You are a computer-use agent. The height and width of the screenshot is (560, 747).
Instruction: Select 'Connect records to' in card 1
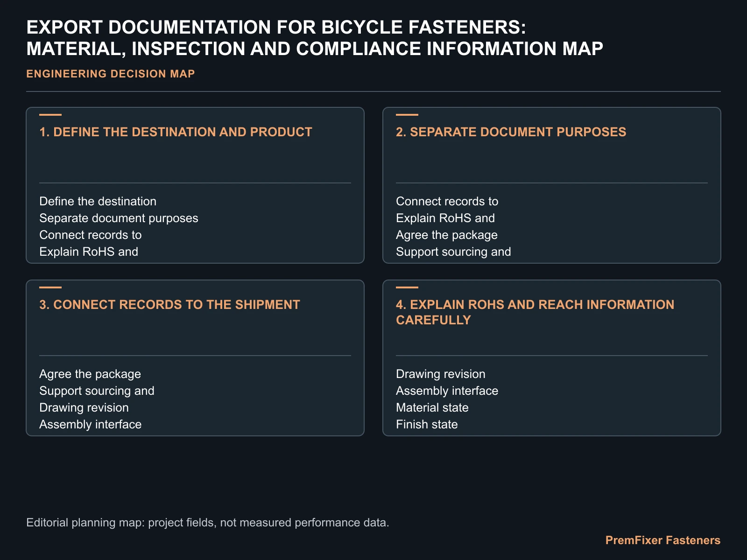91,235
